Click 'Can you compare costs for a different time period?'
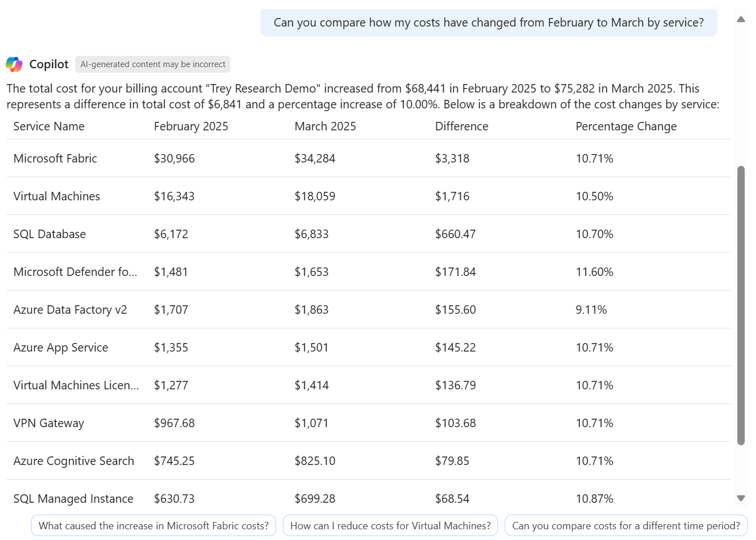The width and height of the screenshot is (756, 540). coord(626,525)
